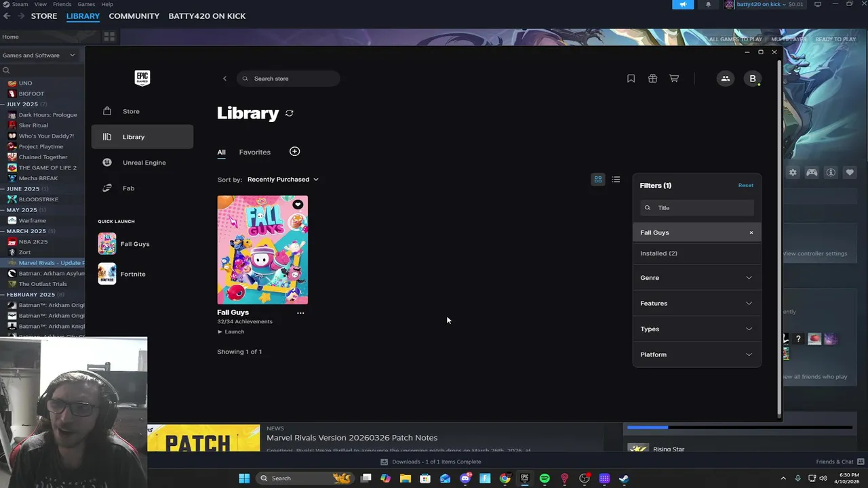Open Steam Games and Software dropdown
Viewport: 868px width, 488px height.
pyautogui.click(x=39, y=56)
